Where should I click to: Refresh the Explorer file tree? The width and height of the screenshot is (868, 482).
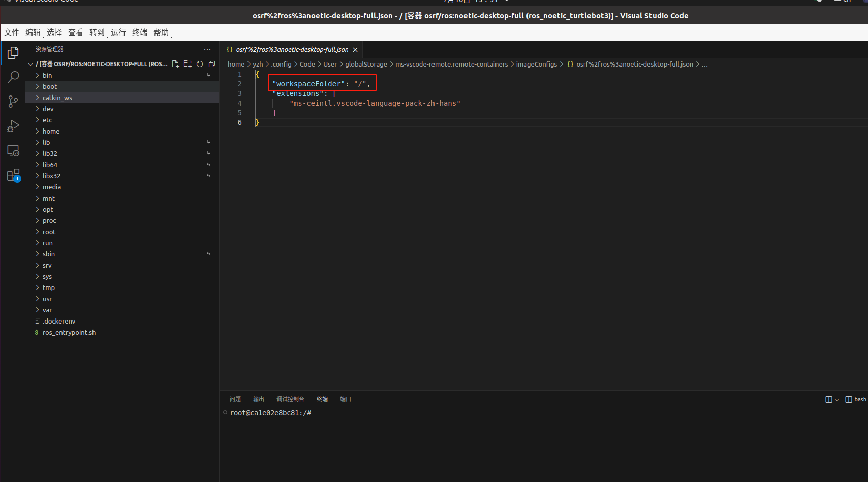(x=200, y=64)
